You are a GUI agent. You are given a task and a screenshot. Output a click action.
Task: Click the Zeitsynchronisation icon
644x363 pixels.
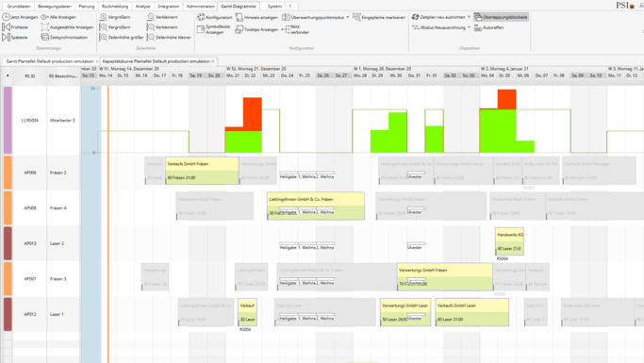click(x=44, y=37)
